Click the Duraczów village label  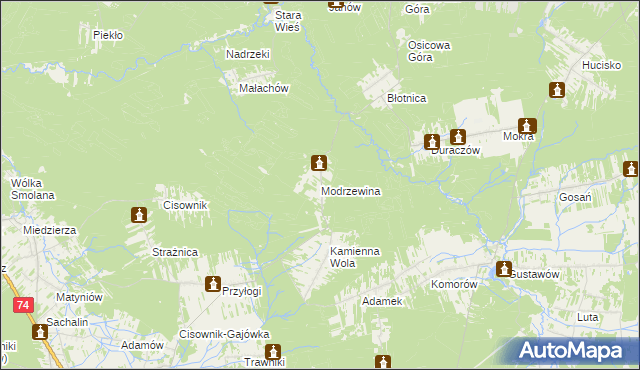tap(456, 151)
